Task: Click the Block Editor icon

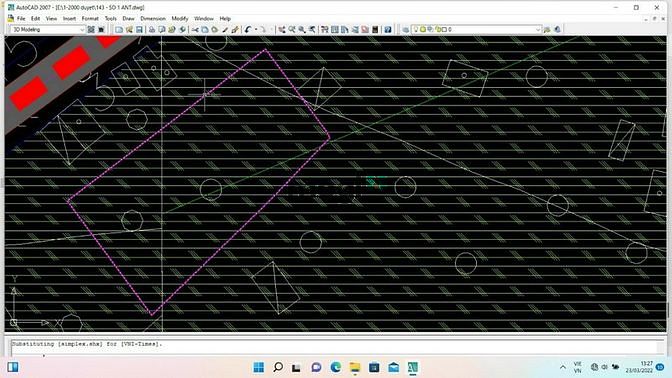Action: point(235,30)
